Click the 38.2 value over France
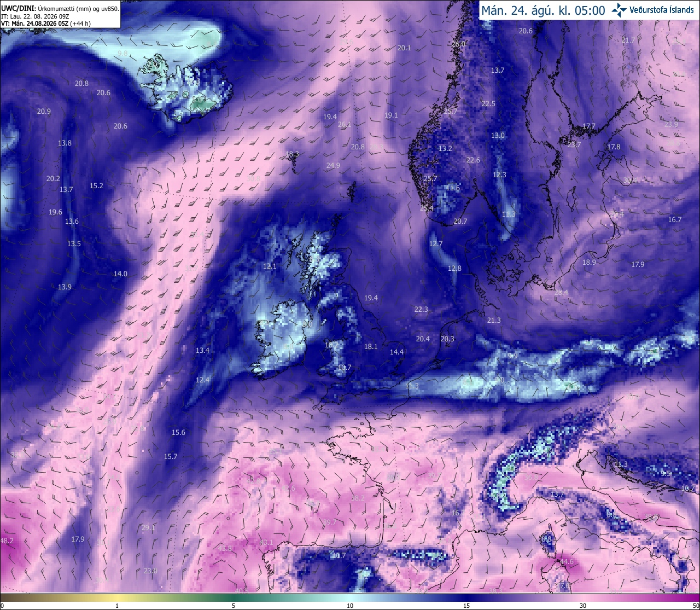700x610 pixels. [x=358, y=498]
